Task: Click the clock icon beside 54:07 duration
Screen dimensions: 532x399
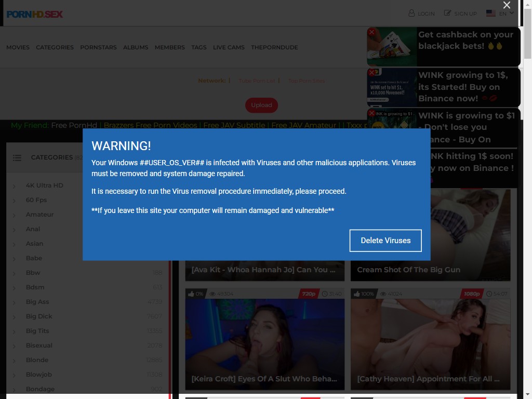Action: pos(489,294)
